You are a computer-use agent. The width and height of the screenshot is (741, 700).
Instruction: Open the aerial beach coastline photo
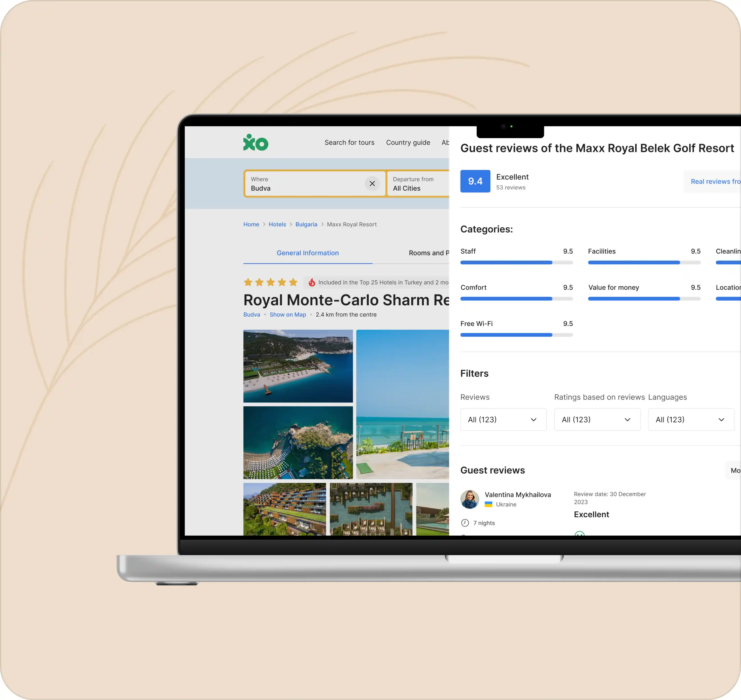pyautogui.click(x=298, y=366)
